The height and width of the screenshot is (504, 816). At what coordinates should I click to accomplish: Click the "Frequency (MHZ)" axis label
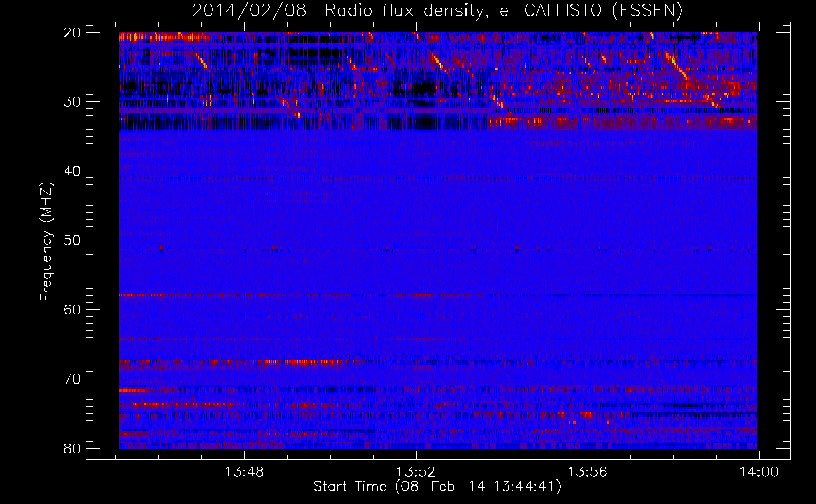coord(46,242)
